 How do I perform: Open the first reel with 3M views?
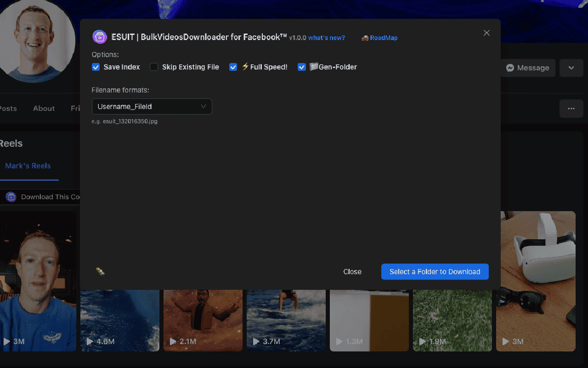[x=38, y=281]
